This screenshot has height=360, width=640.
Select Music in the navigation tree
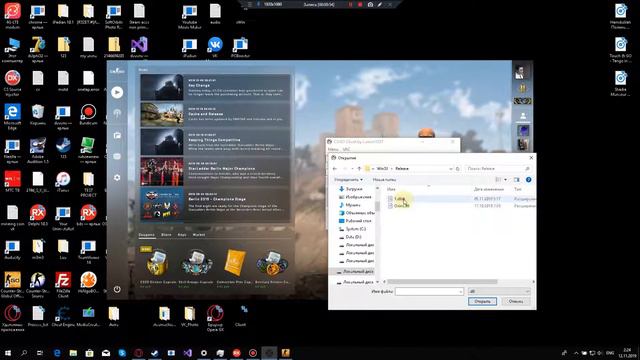(353, 205)
